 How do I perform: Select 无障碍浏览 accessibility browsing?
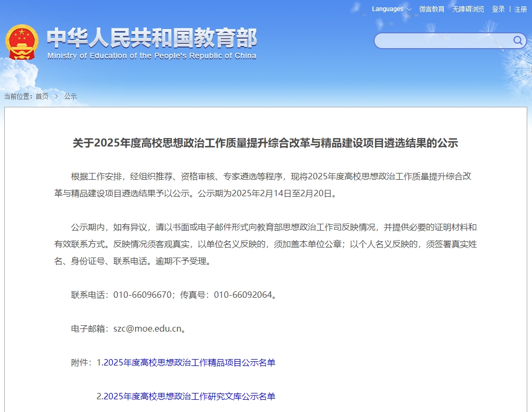(468, 9)
